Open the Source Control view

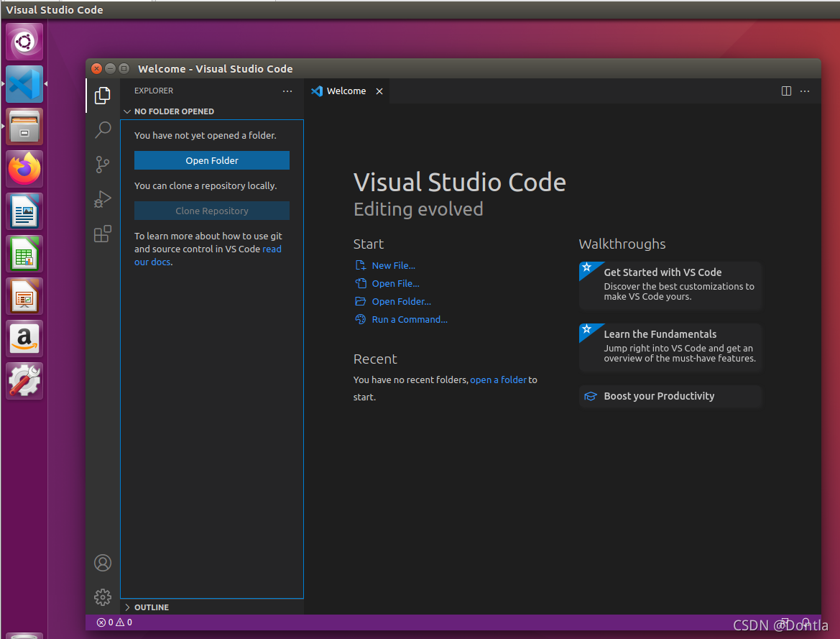click(103, 164)
